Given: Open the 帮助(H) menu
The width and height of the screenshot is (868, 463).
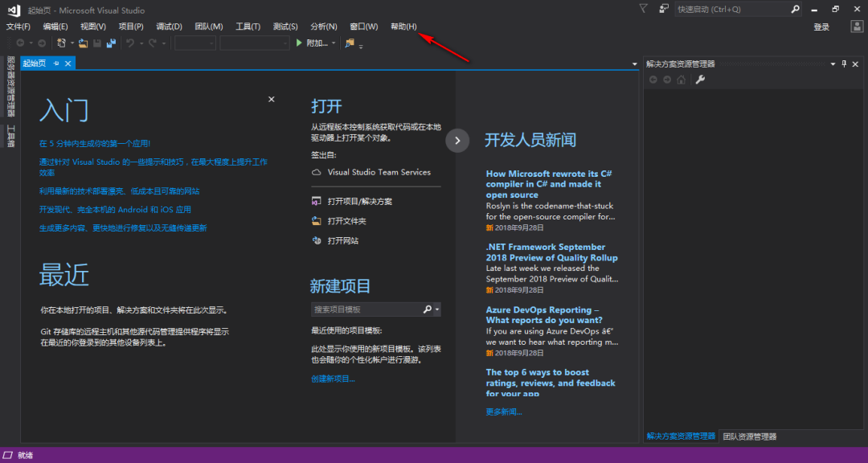Looking at the screenshot, I should (403, 26).
